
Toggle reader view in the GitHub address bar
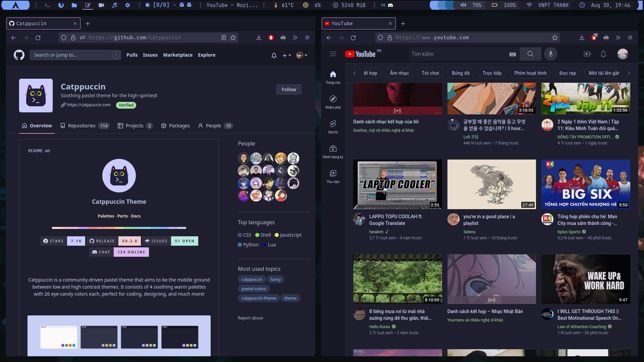(224, 38)
